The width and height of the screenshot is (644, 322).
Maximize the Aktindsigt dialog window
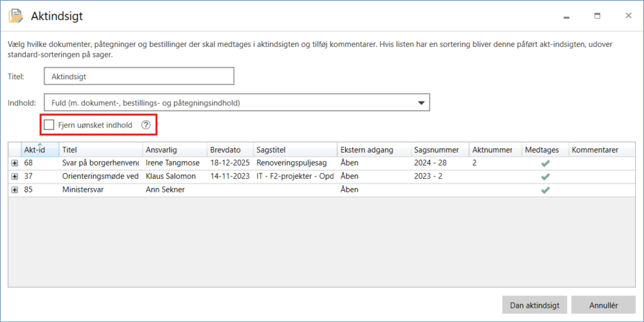[x=597, y=15]
